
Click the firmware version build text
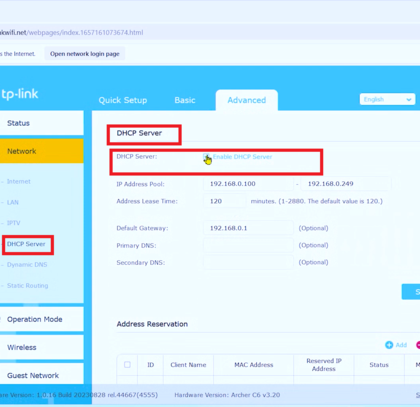(x=79, y=395)
